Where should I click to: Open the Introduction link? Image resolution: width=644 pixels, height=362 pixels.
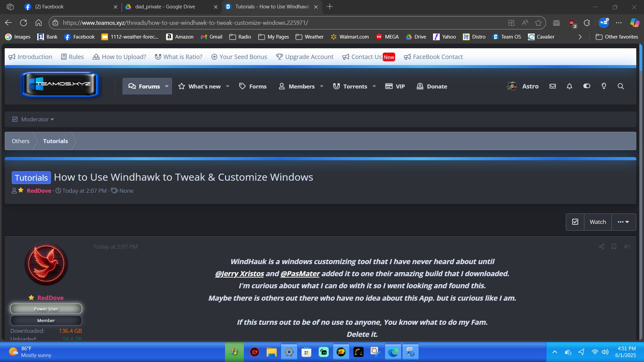(x=31, y=57)
